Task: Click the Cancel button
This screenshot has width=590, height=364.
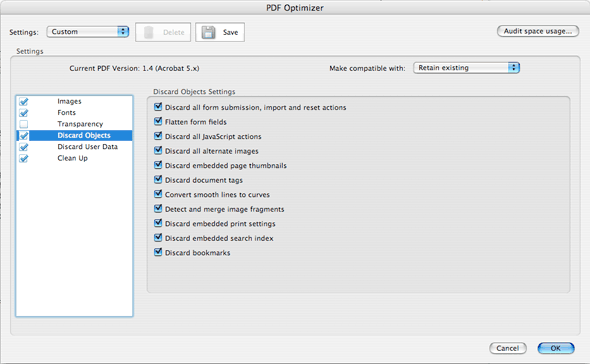Action: coord(508,348)
